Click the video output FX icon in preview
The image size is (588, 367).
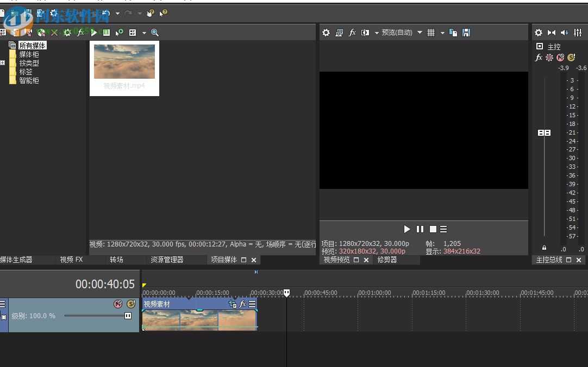point(352,33)
